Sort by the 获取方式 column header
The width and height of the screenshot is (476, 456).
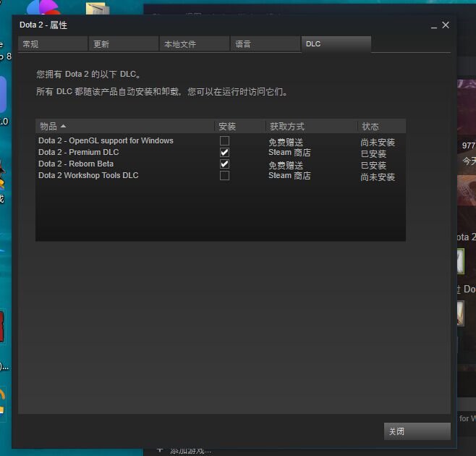[312, 126]
